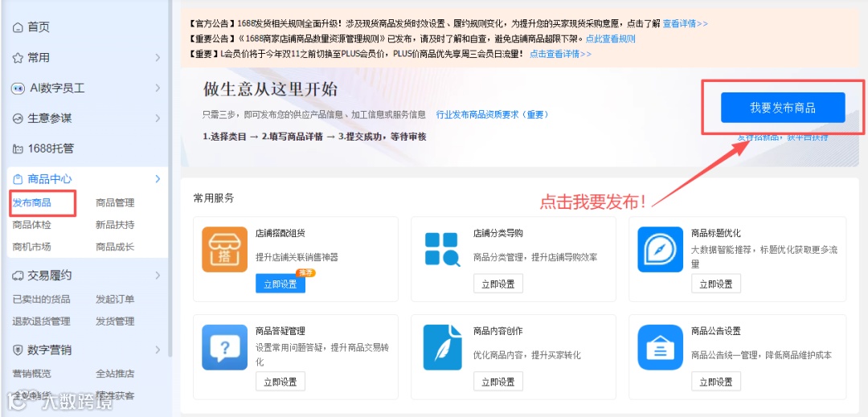Open 查看详情 link in 官方公告
Screen dimensions: 868x417
tap(686, 24)
